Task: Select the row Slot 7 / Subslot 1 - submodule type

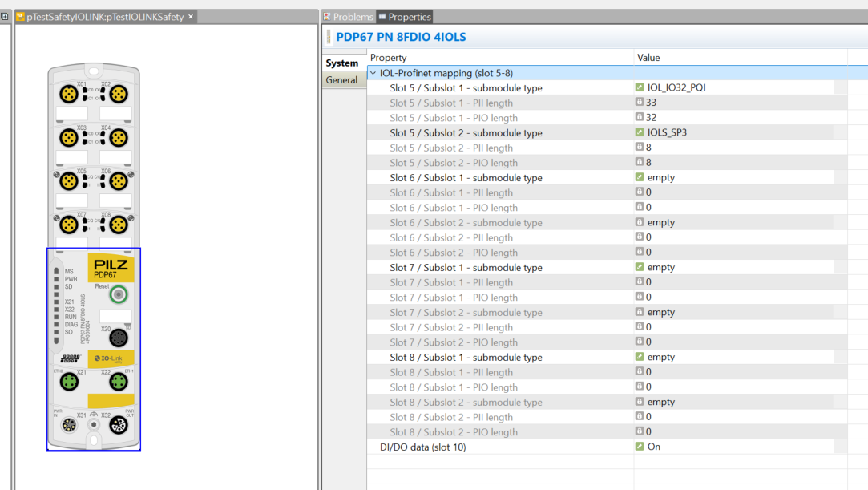Action: coord(608,267)
